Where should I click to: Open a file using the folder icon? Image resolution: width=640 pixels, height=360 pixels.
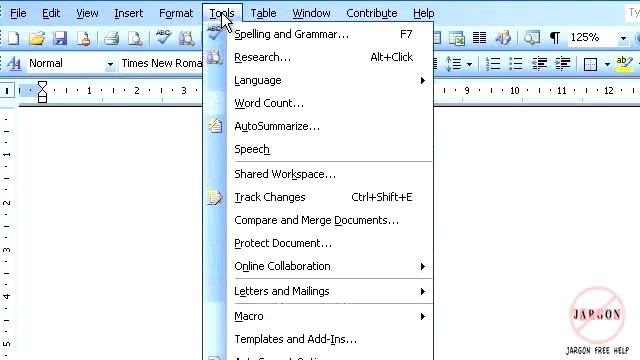(x=37, y=38)
